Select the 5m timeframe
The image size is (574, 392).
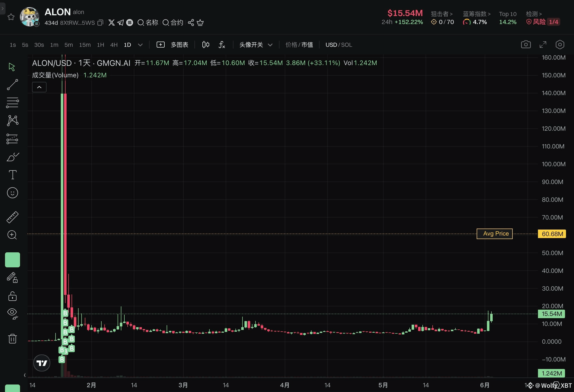point(69,45)
